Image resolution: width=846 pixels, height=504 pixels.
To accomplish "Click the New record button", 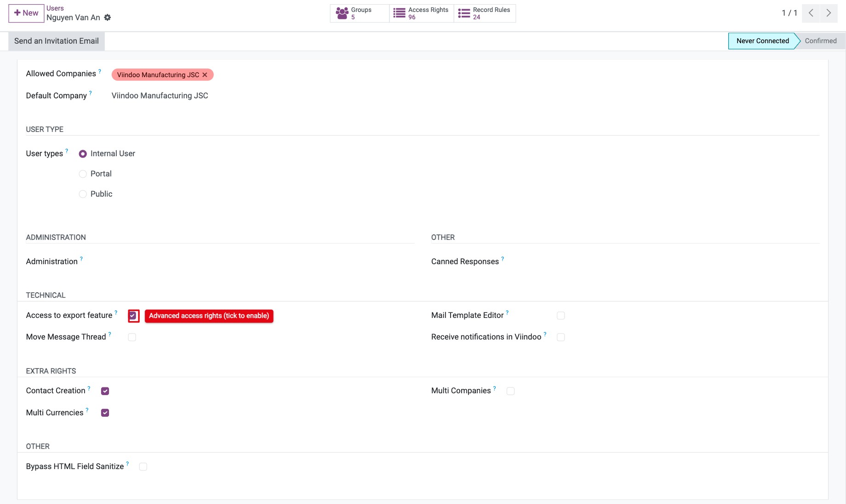I will pos(26,13).
